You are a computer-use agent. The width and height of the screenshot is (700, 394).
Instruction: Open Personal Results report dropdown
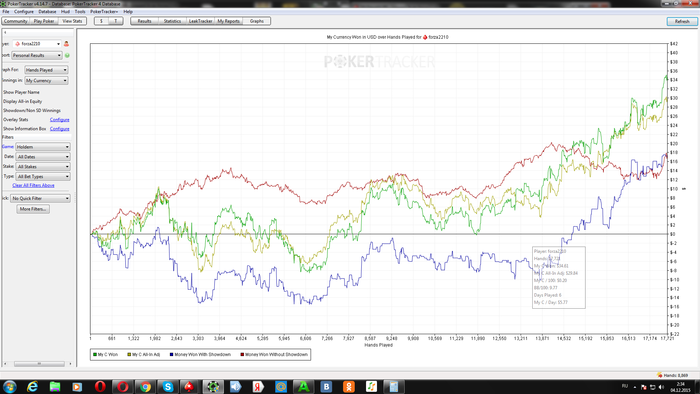click(x=37, y=55)
